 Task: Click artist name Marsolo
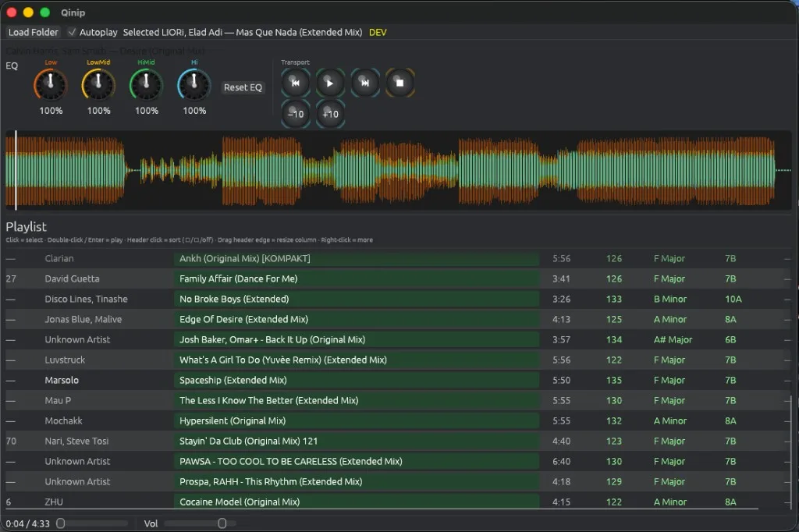[x=62, y=380]
